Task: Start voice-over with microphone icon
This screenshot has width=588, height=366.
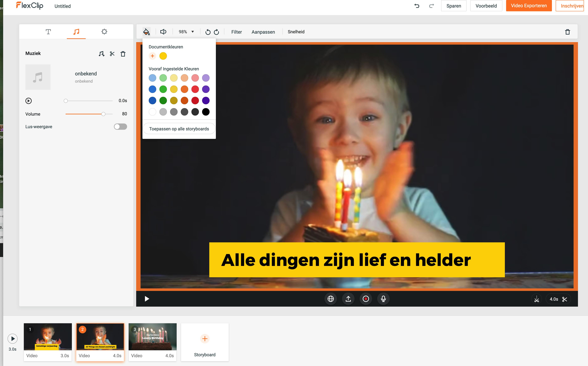Action: [x=383, y=299]
